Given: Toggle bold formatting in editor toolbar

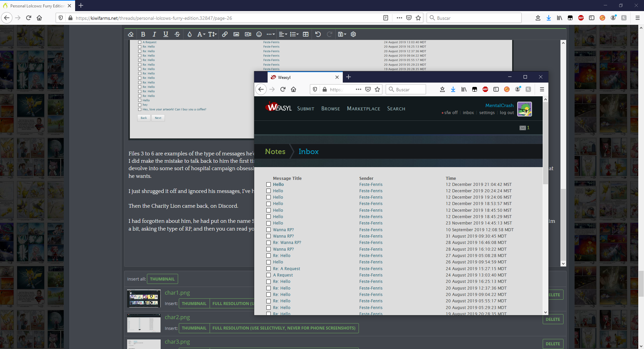Looking at the screenshot, I should [143, 34].
